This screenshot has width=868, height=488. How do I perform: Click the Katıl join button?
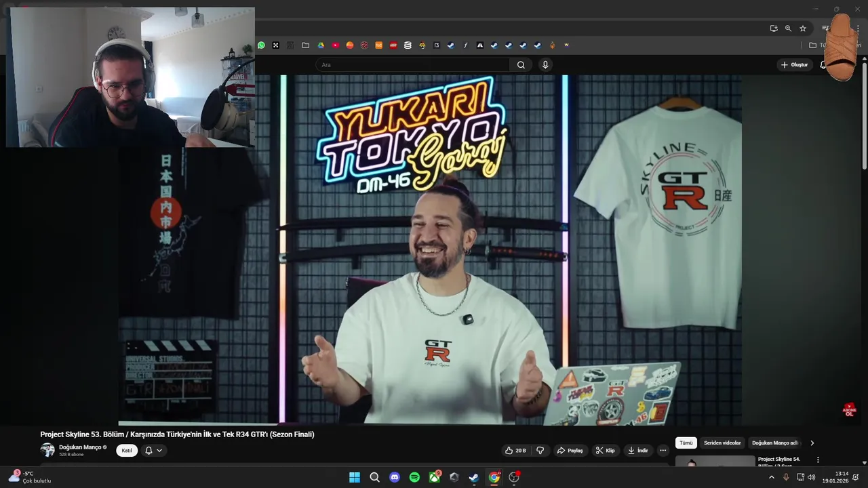(x=127, y=450)
